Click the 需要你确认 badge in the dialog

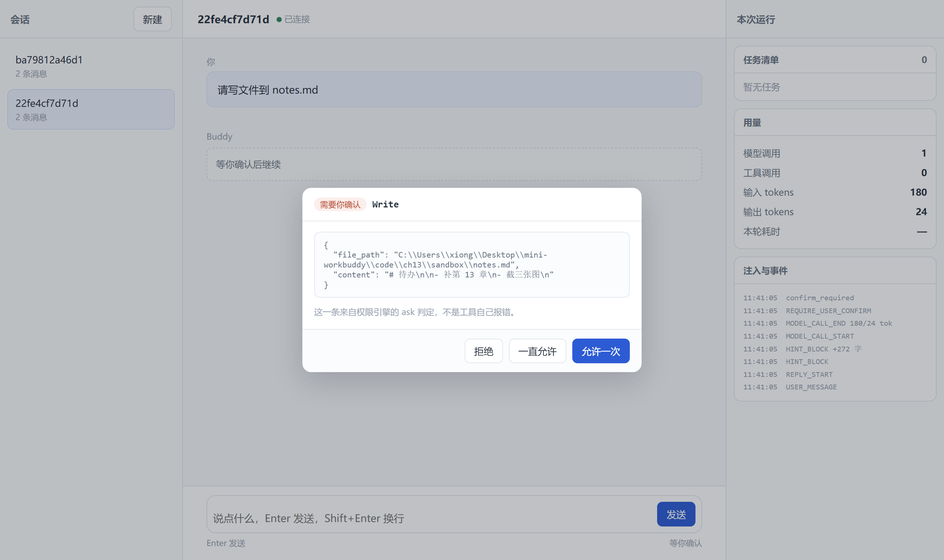(x=340, y=204)
